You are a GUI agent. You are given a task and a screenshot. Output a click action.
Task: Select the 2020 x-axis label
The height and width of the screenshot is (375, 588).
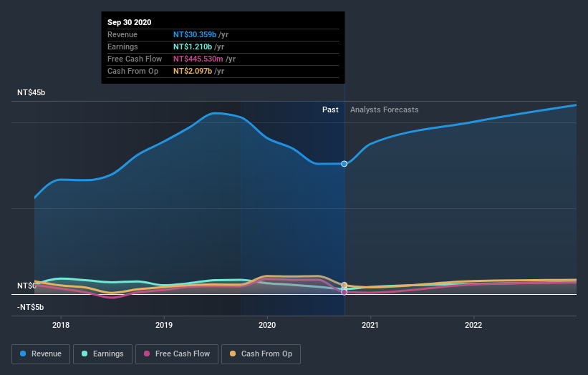(267, 325)
